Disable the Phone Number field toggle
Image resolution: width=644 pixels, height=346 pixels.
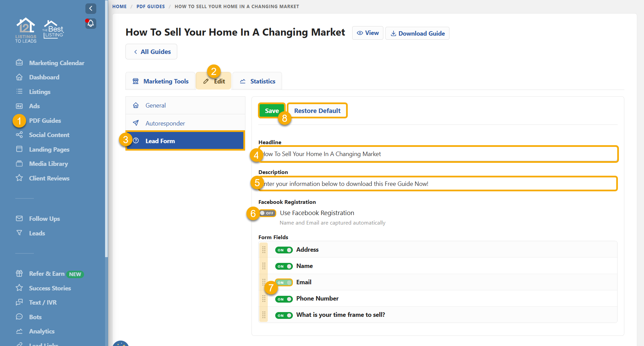pos(284,299)
